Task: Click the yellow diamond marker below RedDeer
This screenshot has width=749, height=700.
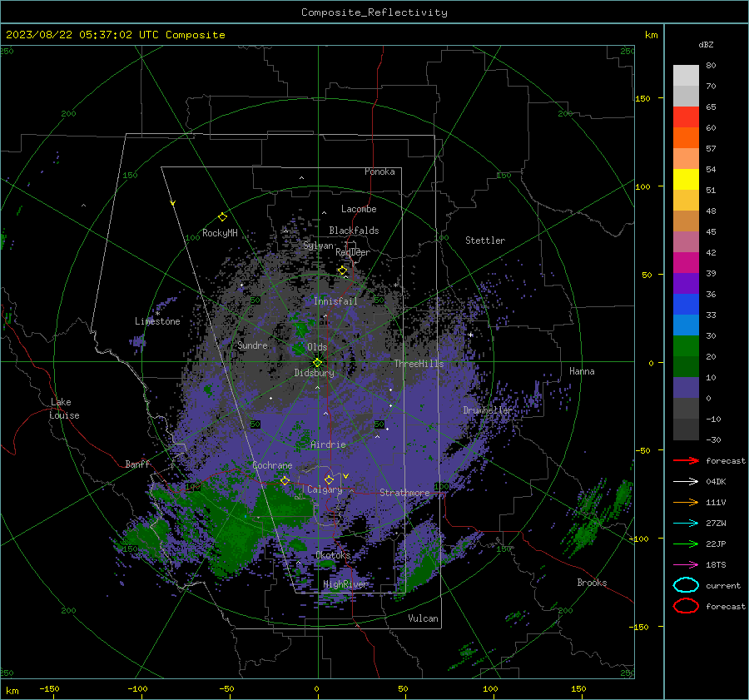Action: tap(343, 271)
